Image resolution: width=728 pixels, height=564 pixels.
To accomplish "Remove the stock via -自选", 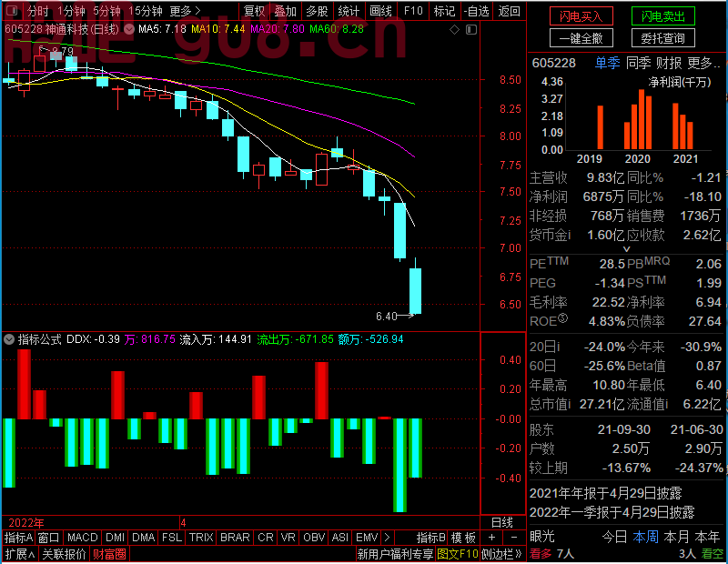I will 477,11.
